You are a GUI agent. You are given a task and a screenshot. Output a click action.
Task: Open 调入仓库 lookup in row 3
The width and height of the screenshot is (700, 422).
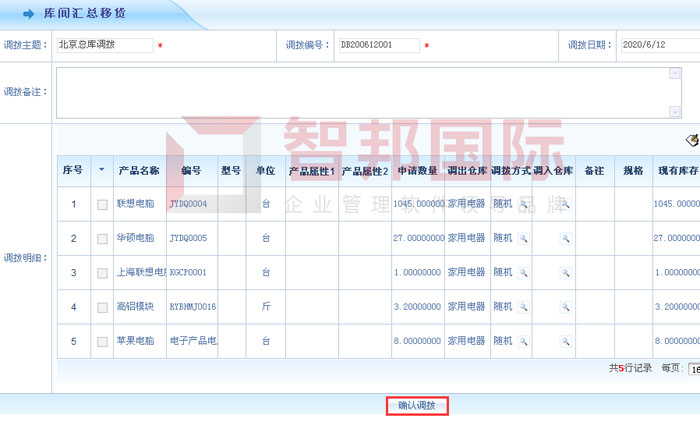tap(564, 273)
